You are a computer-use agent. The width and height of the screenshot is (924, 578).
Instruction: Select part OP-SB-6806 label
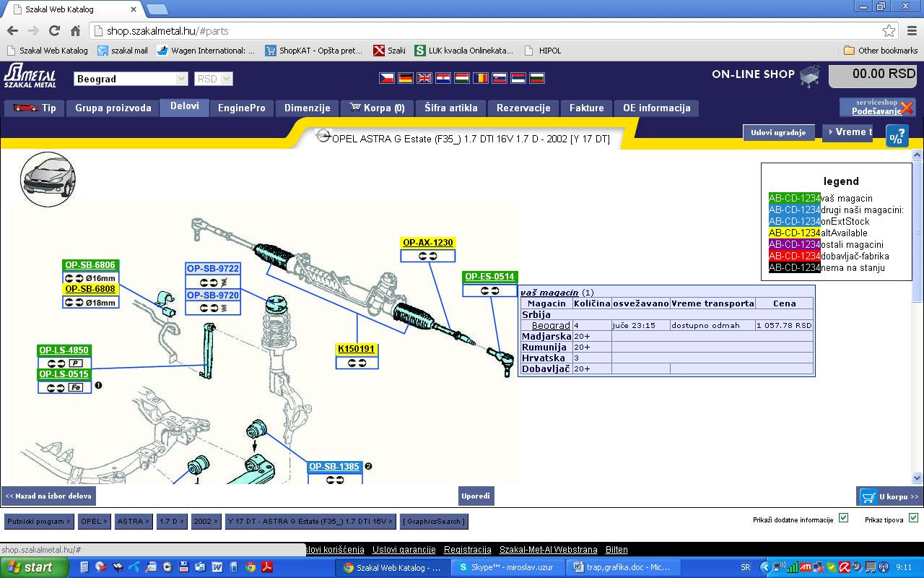coord(90,265)
